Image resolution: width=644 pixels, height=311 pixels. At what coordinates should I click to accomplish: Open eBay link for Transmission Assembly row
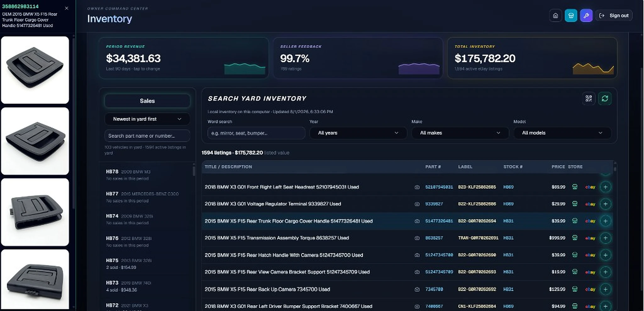590,238
